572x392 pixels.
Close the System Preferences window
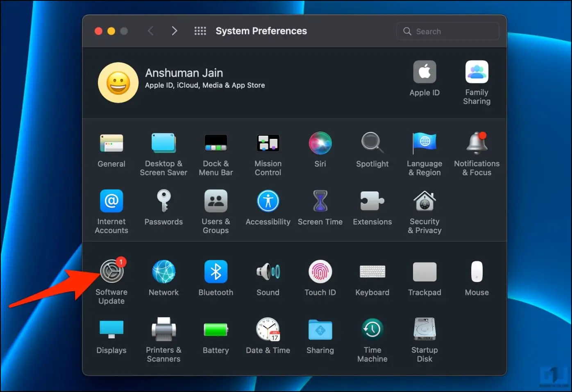pos(98,31)
